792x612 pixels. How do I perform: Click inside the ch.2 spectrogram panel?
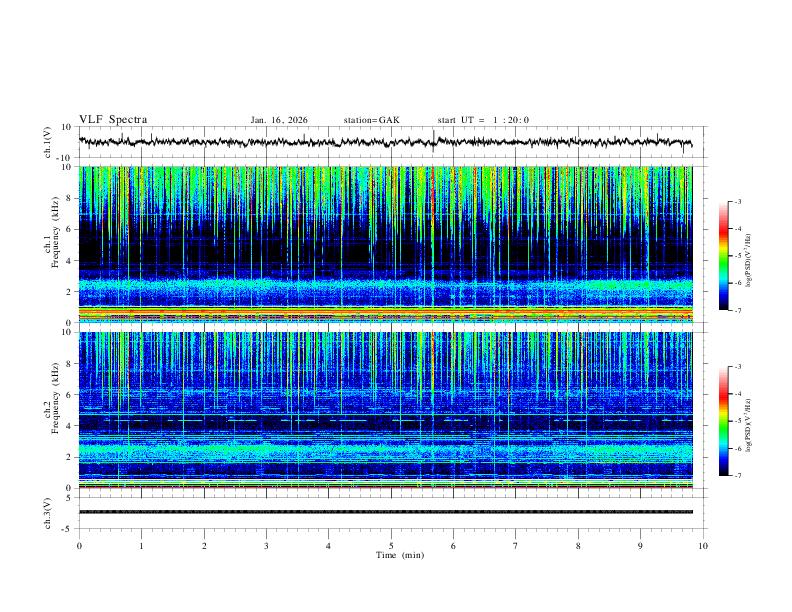[x=385, y=410]
